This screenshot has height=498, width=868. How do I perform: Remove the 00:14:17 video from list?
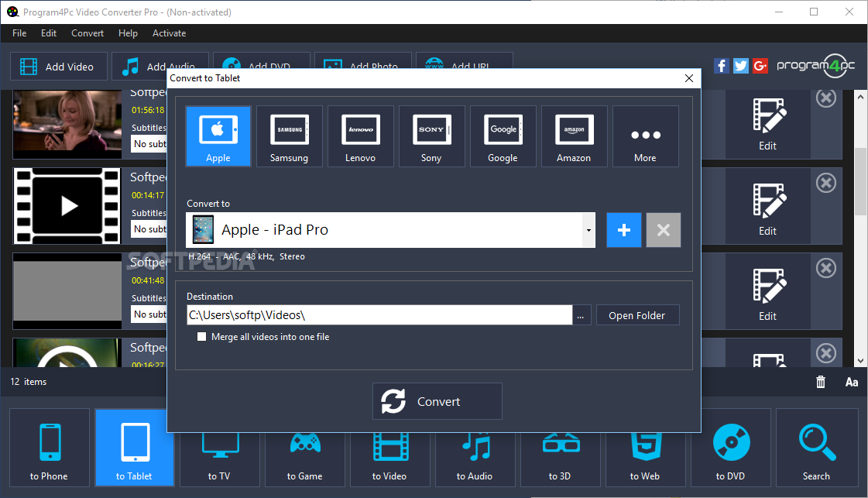(x=826, y=183)
